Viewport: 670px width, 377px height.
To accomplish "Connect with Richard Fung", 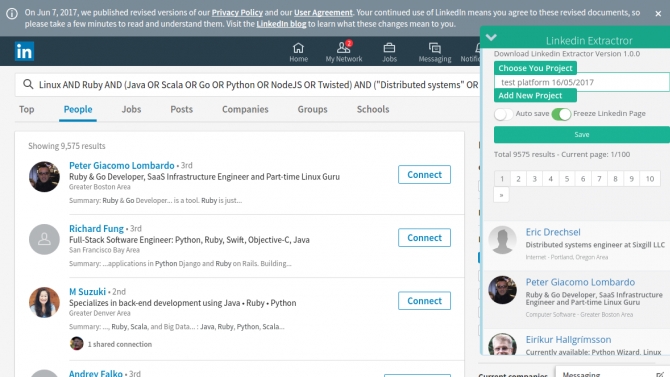I will [x=424, y=238].
